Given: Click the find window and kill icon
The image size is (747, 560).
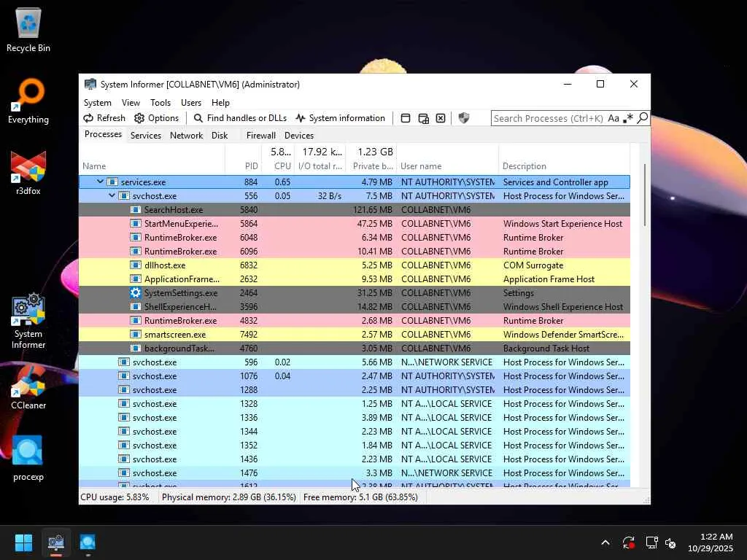Looking at the screenshot, I should [441, 118].
